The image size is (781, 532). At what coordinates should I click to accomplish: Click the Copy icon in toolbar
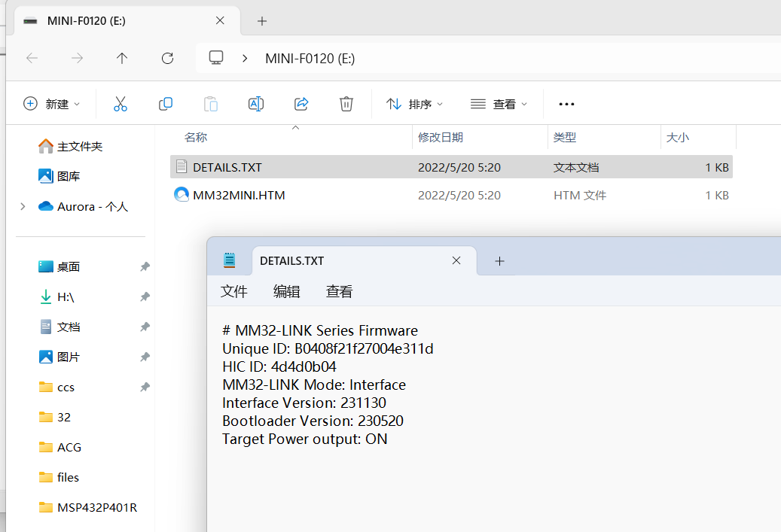pyautogui.click(x=166, y=104)
